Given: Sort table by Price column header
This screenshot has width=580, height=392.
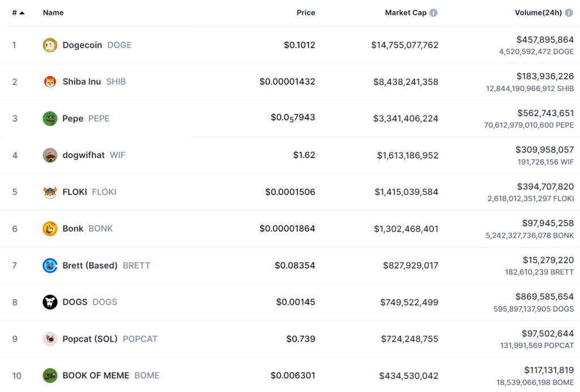Looking at the screenshot, I should pos(306,12).
